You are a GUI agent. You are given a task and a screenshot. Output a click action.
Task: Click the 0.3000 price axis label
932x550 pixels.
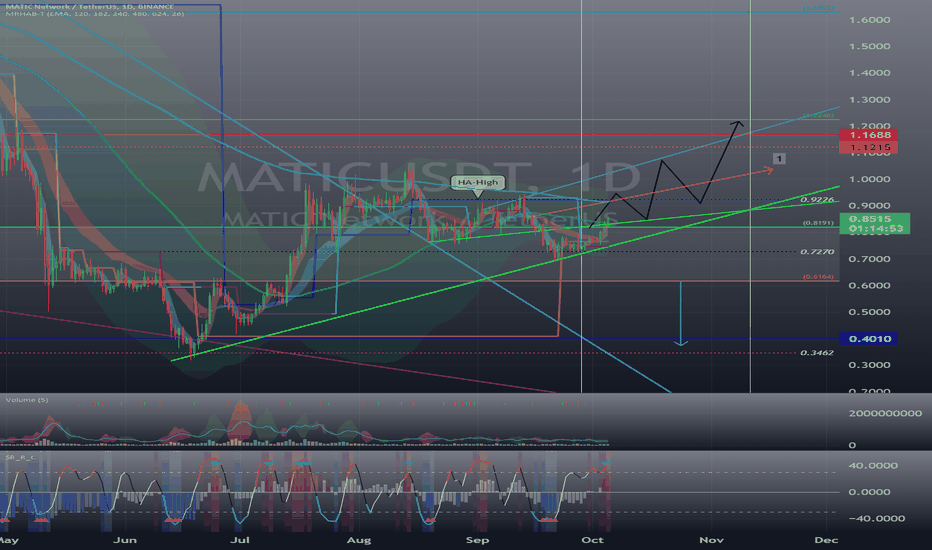pyautogui.click(x=870, y=365)
